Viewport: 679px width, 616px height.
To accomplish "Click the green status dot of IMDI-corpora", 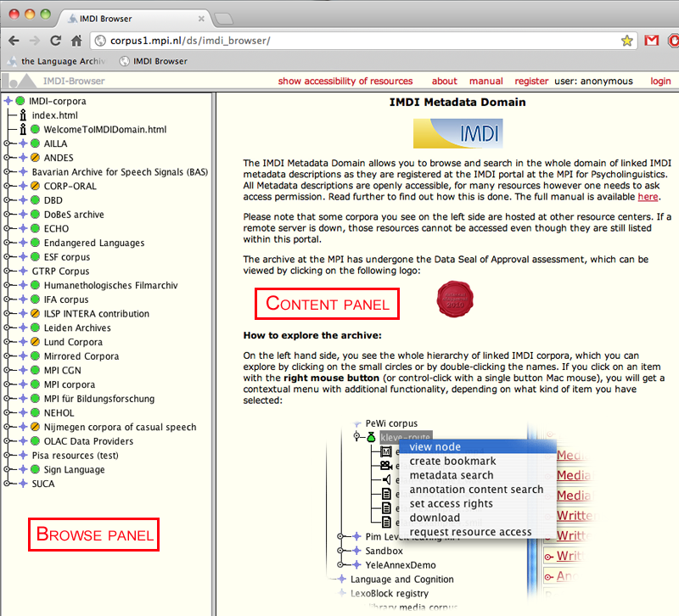I will coord(20,101).
